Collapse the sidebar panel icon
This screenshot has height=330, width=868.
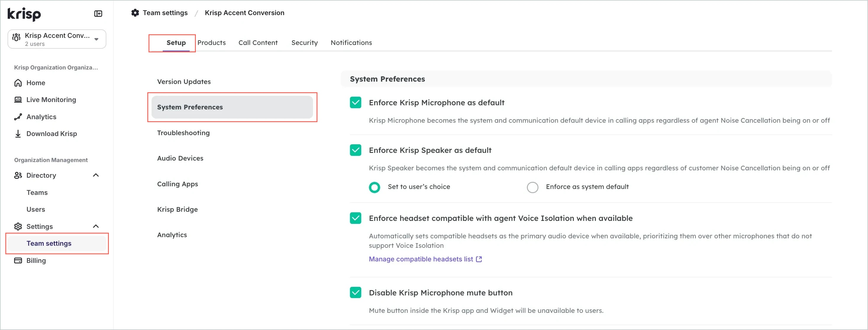coord(98,14)
